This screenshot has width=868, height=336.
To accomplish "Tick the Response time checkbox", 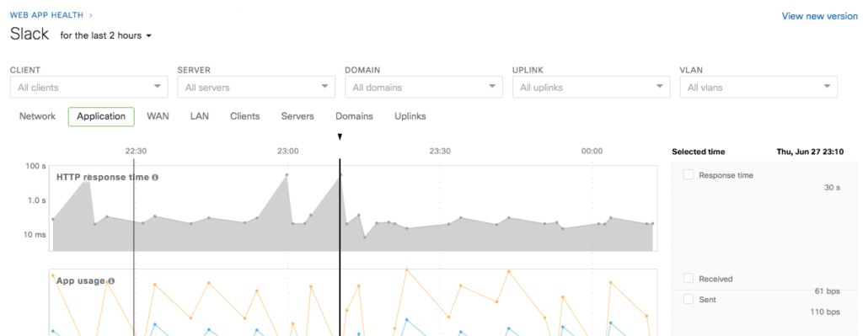I will tap(689, 174).
